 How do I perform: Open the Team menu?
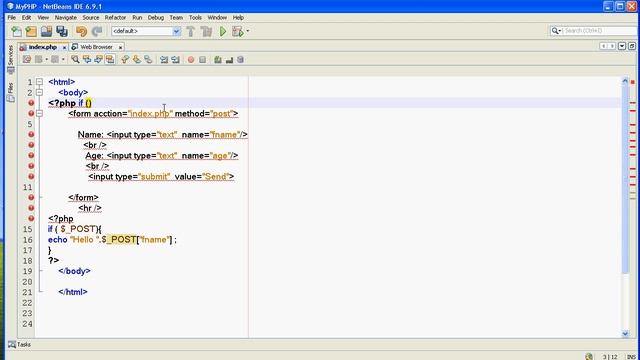[176, 18]
